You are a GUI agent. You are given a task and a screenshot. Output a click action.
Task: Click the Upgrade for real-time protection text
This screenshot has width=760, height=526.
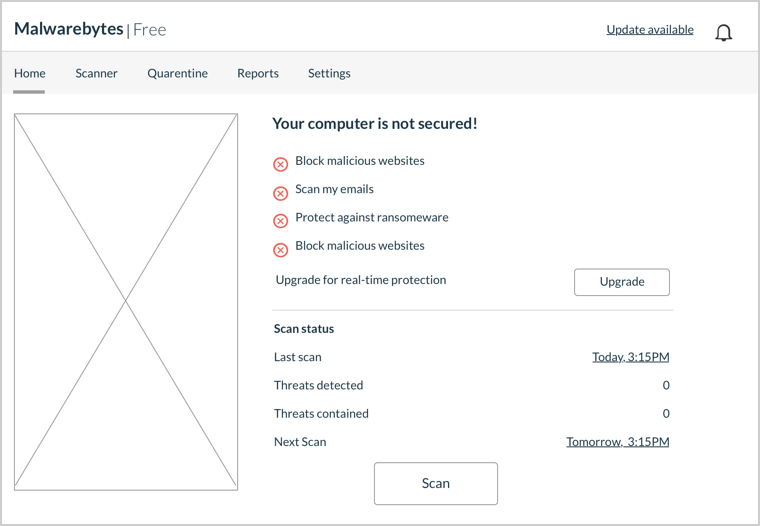point(361,280)
